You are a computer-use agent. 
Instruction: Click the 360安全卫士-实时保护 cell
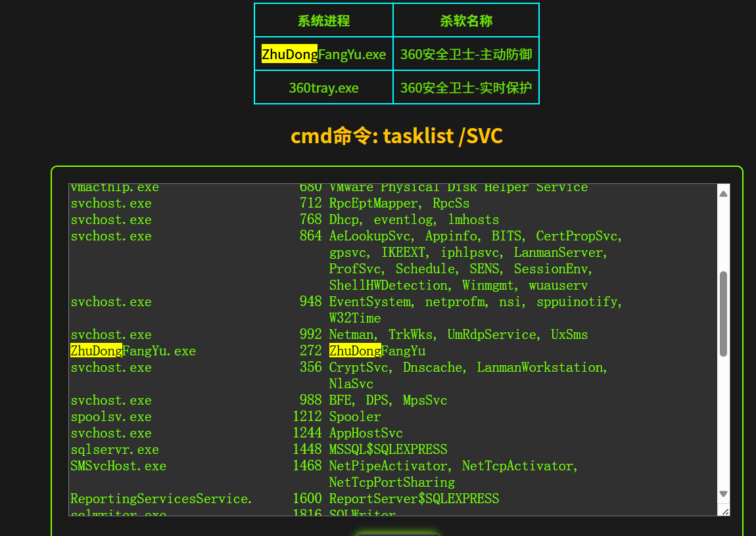(465, 87)
